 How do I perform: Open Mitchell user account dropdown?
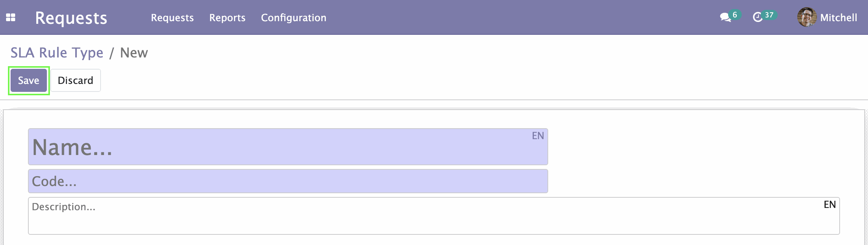pos(827,17)
